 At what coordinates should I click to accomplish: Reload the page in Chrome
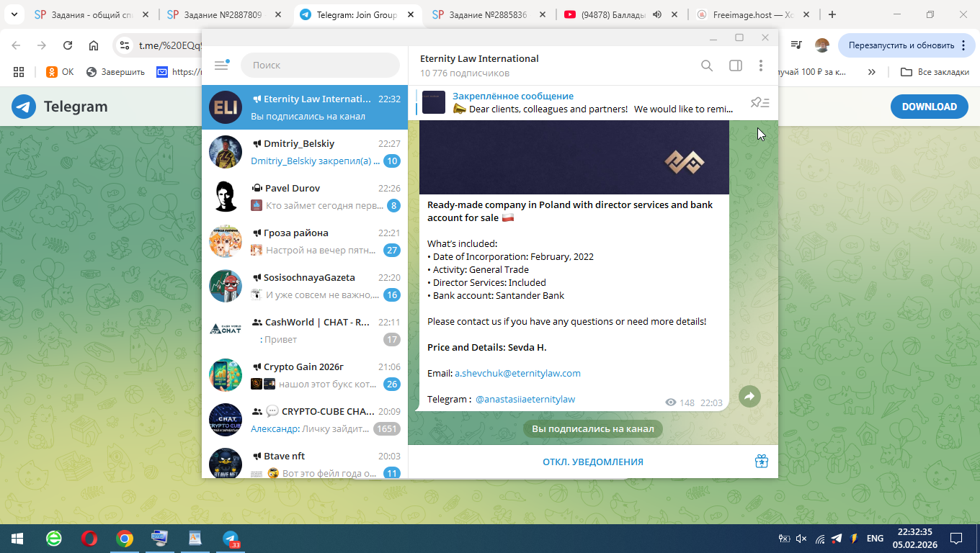[68, 45]
